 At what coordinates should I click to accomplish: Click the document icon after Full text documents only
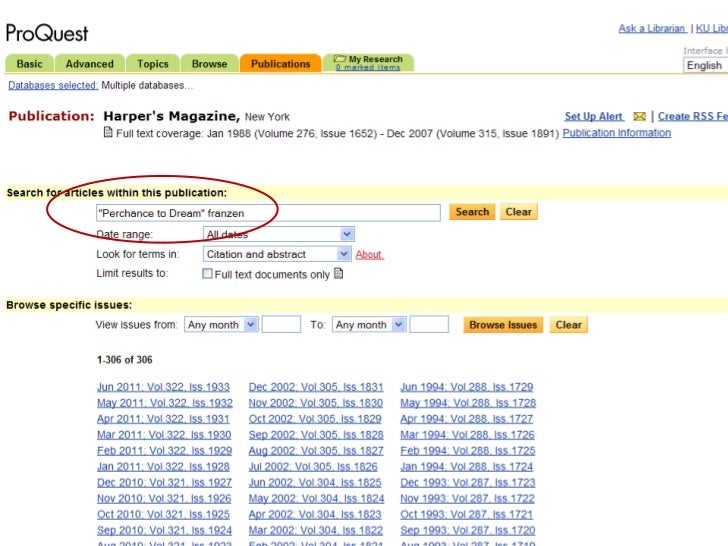coord(339,273)
